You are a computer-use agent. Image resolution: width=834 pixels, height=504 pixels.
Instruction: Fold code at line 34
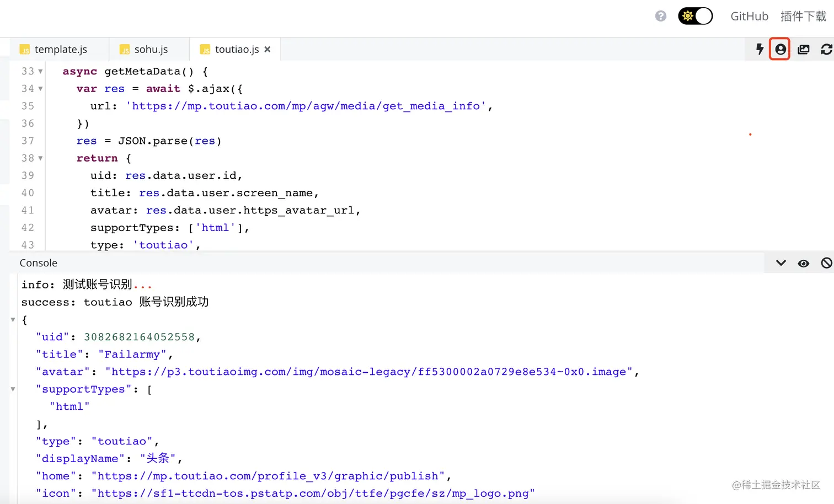pyautogui.click(x=40, y=88)
